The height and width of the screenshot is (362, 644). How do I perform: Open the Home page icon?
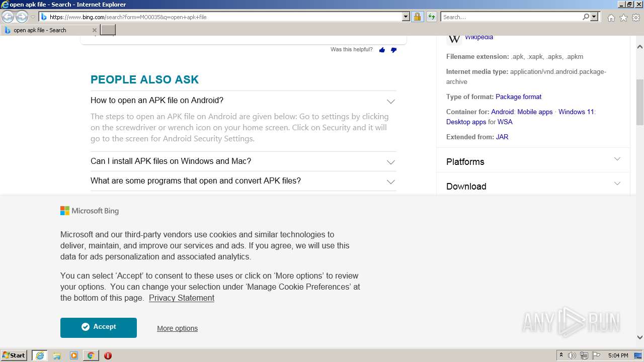pos(611,18)
